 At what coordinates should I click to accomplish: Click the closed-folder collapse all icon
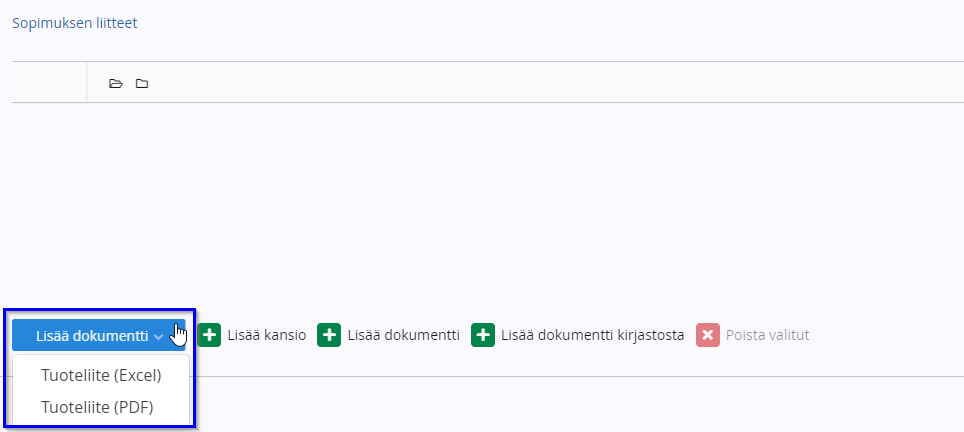tap(142, 83)
